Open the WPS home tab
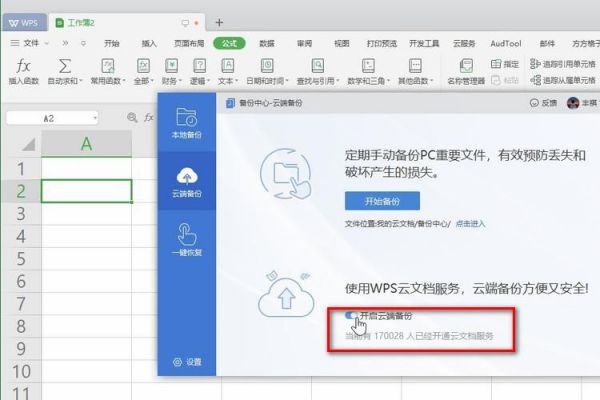 click(24, 23)
